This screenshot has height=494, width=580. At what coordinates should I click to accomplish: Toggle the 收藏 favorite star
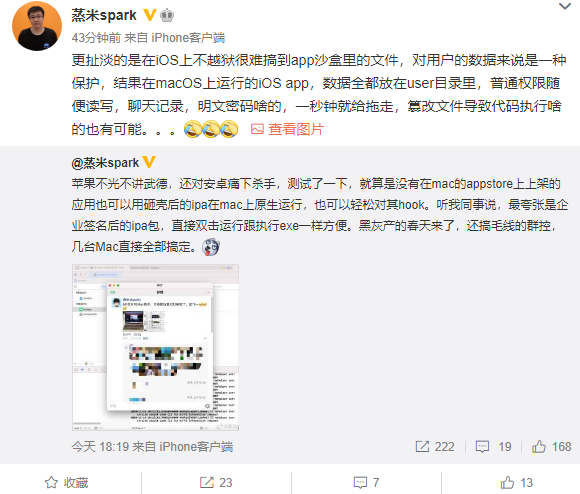pyautogui.click(x=67, y=483)
